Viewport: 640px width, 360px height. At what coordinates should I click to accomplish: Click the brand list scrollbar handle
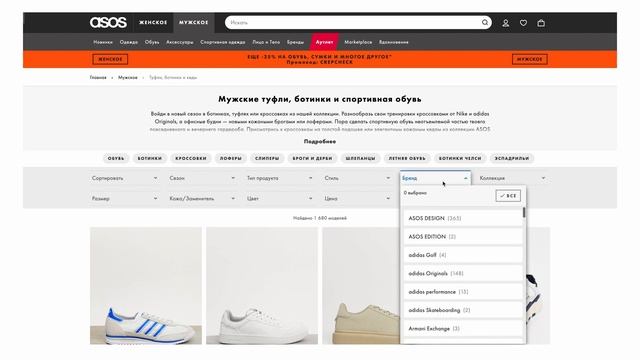(524, 213)
